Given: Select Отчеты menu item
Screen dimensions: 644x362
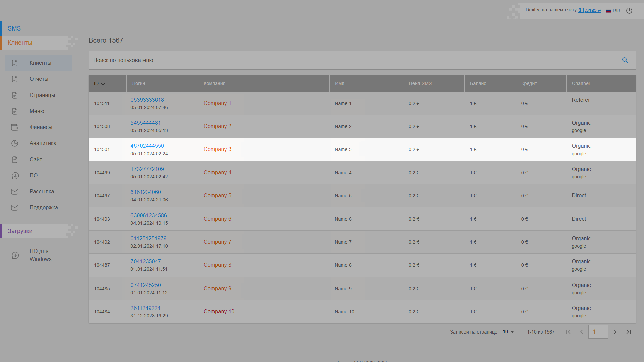Looking at the screenshot, I should tap(39, 79).
